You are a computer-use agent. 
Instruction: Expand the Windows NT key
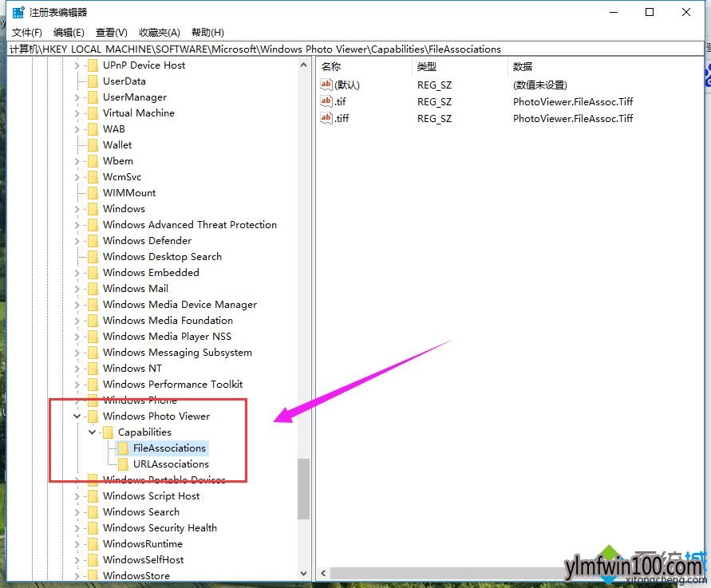[x=77, y=369]
